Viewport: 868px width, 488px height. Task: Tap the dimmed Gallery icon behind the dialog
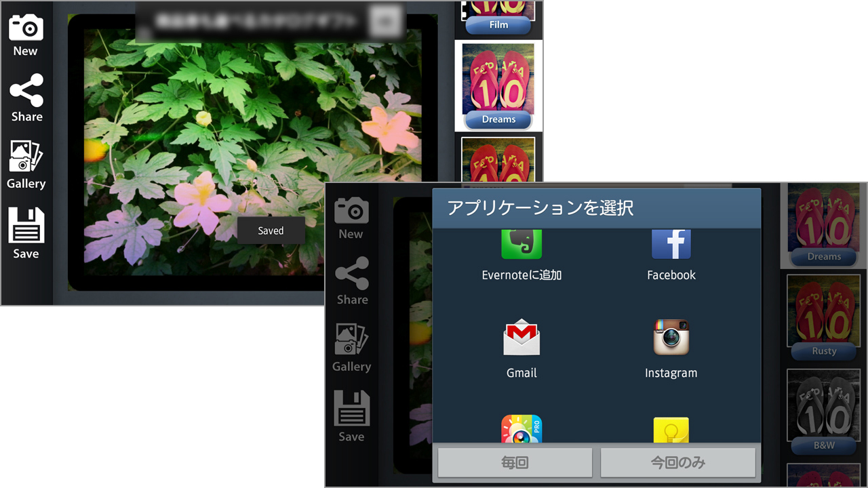tap(351, 348)
